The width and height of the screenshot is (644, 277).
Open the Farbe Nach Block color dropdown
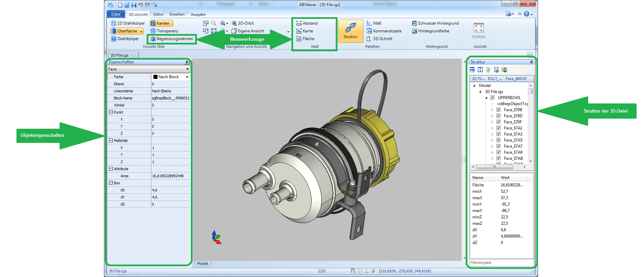(187, 77)
